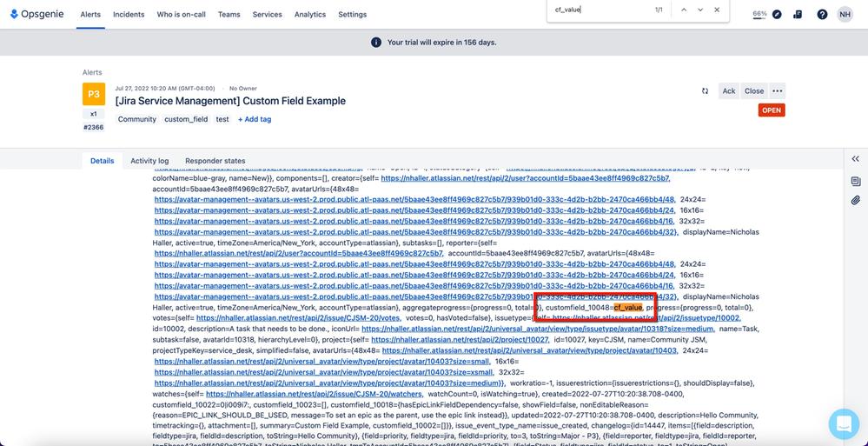Open the Incidents navigation tab
Viewport: 868px width, 446px height.
[129, 15]
